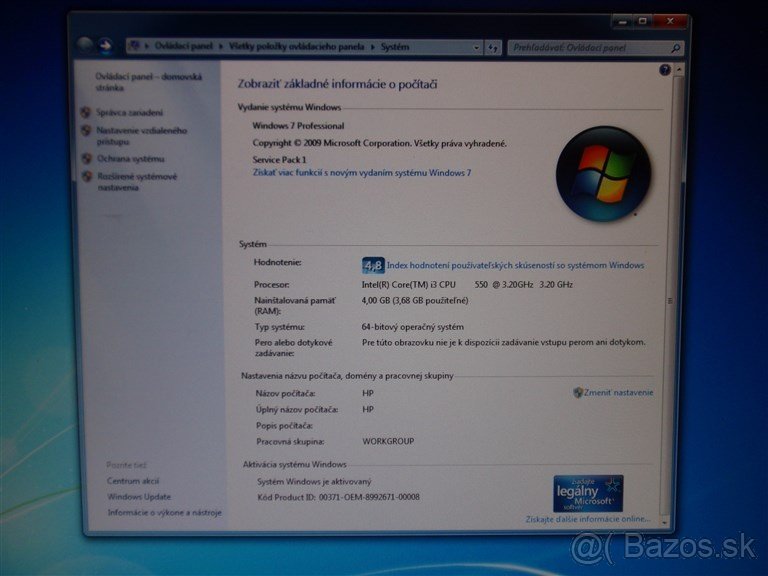Open address bar history dropdown arrow

(x=476, y=48)
